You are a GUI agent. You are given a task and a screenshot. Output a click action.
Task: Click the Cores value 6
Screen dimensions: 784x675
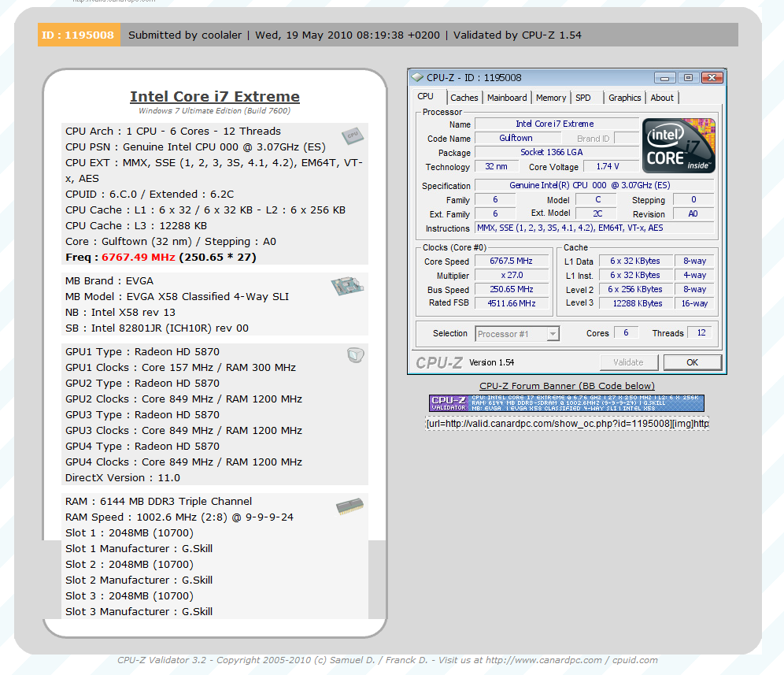626,332
